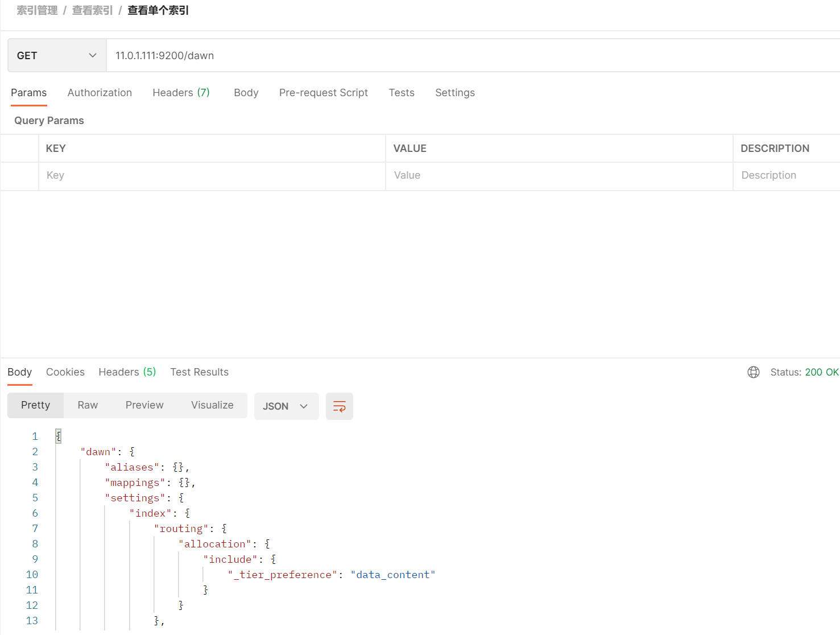The height and width of the screenshot is (635, 840).
Task: Click the Description input cell
Action: [787, 176]
